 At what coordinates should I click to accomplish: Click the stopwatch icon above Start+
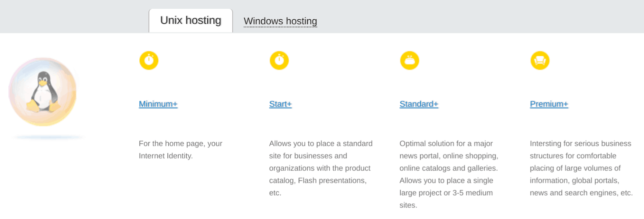(279, 60)
